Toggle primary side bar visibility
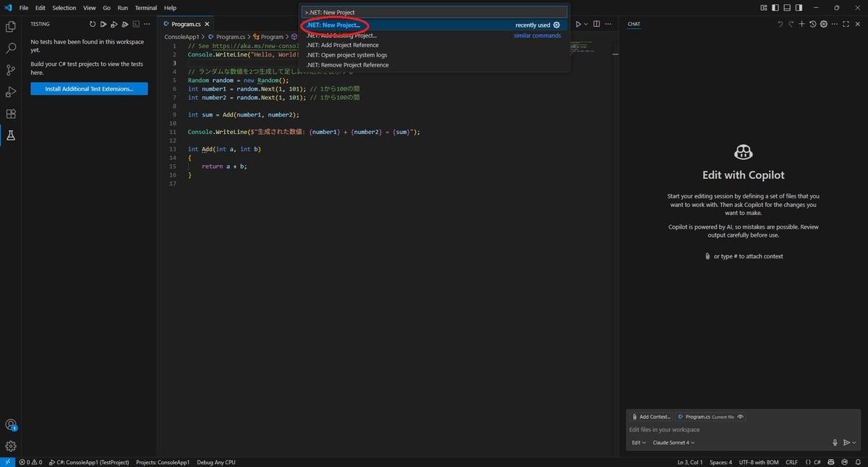Screen dimensions: 868x467 (776, 8)
